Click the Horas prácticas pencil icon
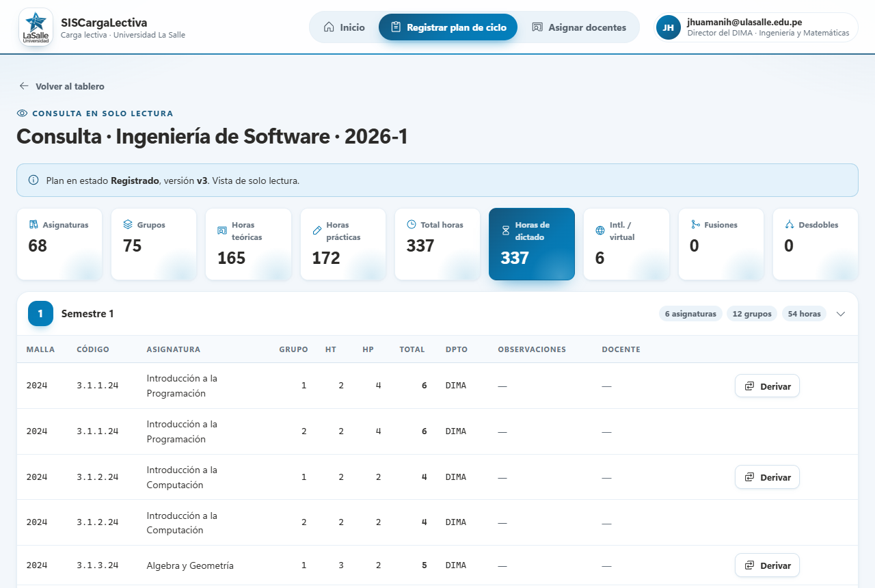The width and height of the screenshot is (875, 588). [x=317, y=230]
